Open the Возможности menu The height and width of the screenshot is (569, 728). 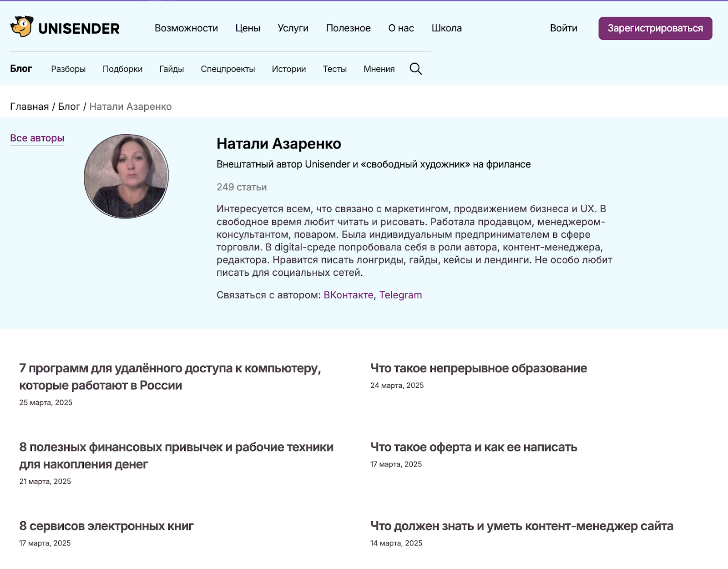point(186,28)
